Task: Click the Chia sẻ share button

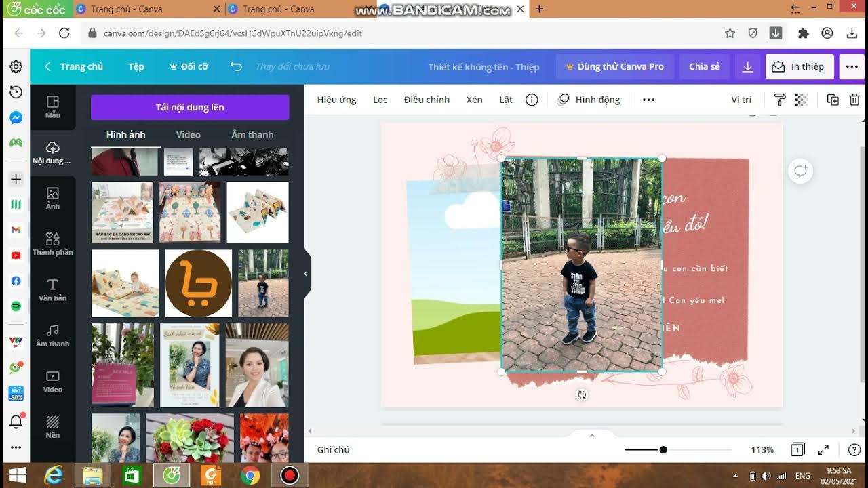Action: [705, 66]
